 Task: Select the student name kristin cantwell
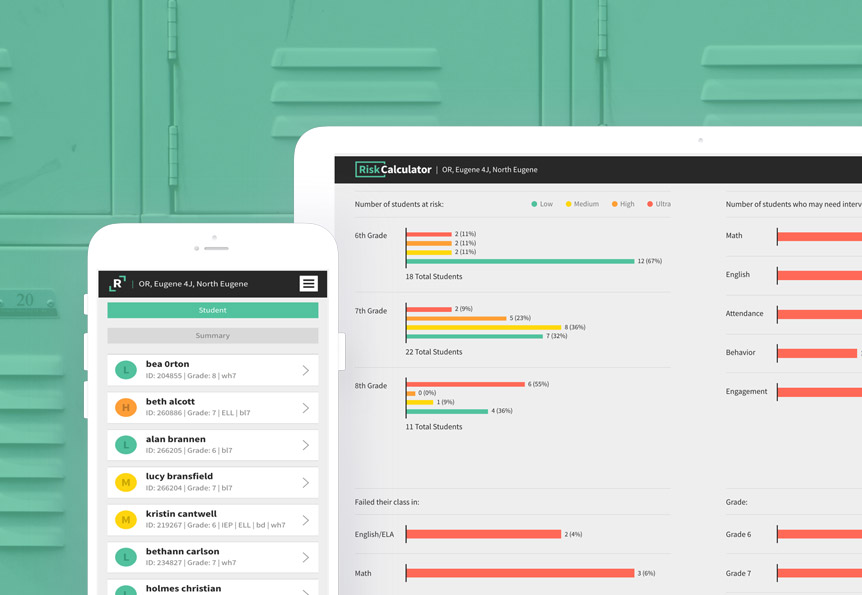click(181, 514)
